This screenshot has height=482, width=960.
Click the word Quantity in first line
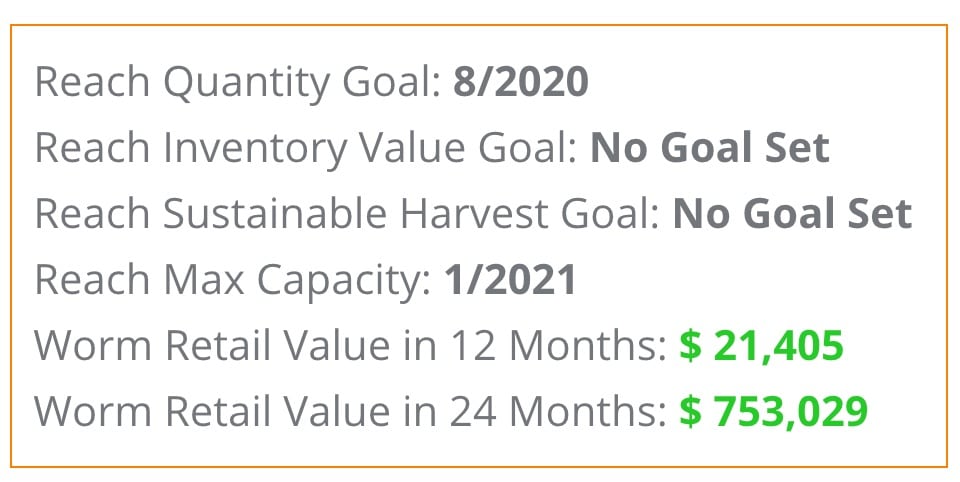point(246,83)
